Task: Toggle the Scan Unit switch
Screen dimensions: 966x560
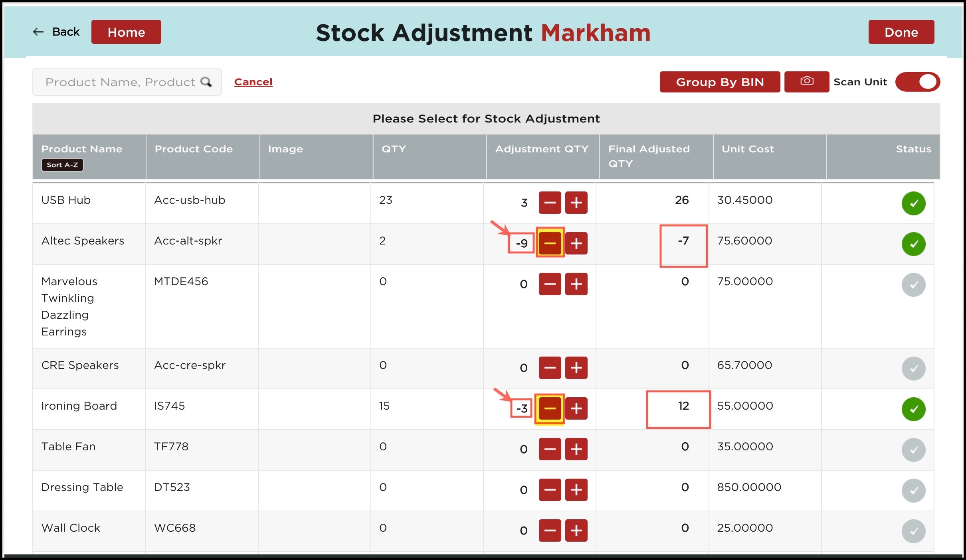Action: (917, 82)
